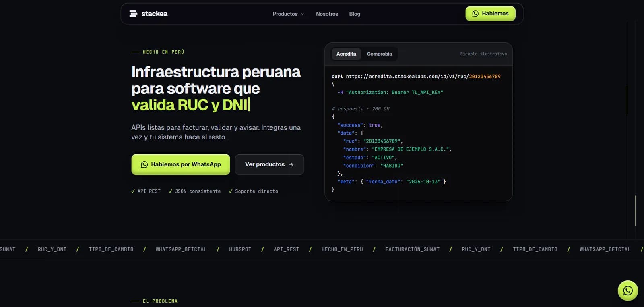
Task: Switch to the Comprobia tab
Action: [380, 54]
